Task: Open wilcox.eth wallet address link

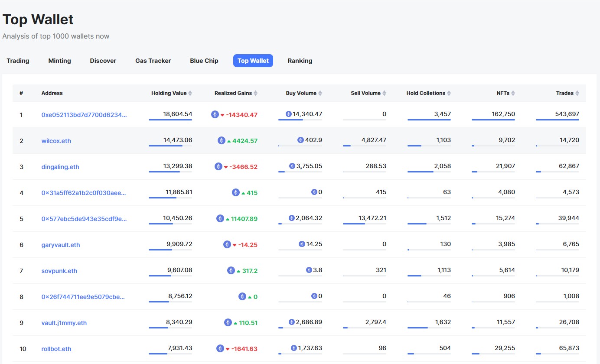Action: [56, 141]
